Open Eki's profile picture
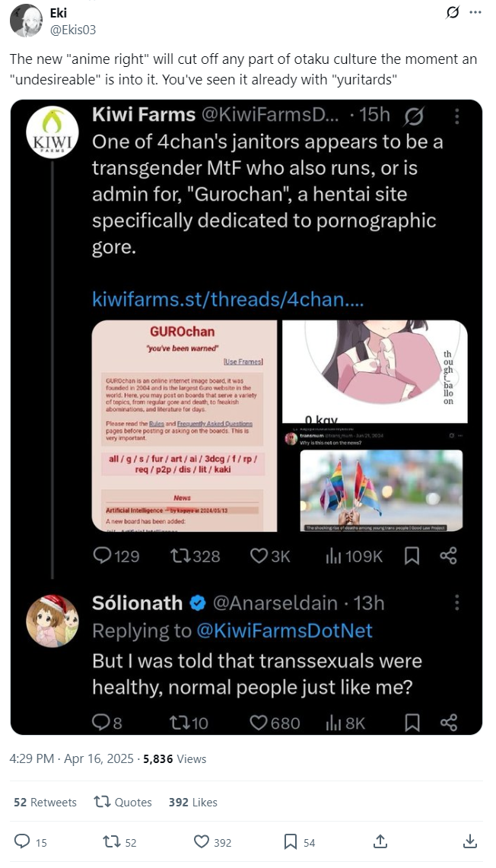496x868 pixels. click(x=26, y=21)
